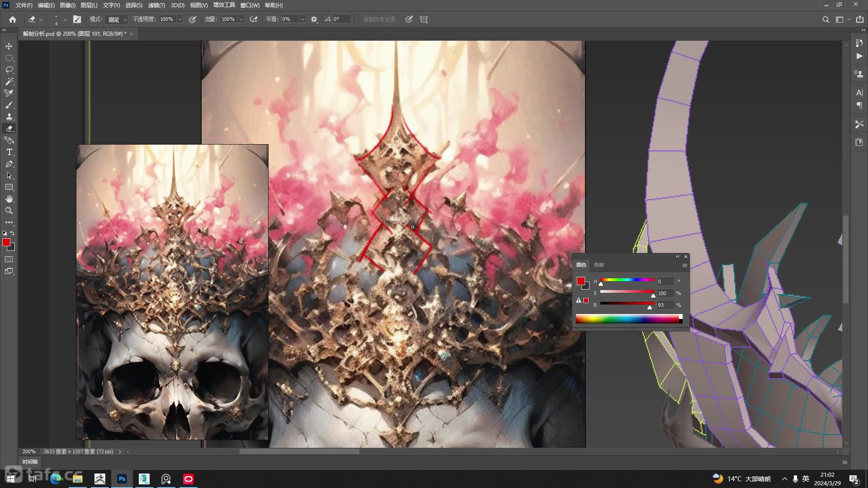
Task: Open the workspace switcher dropdown
Action: click(x=843, y=19)
